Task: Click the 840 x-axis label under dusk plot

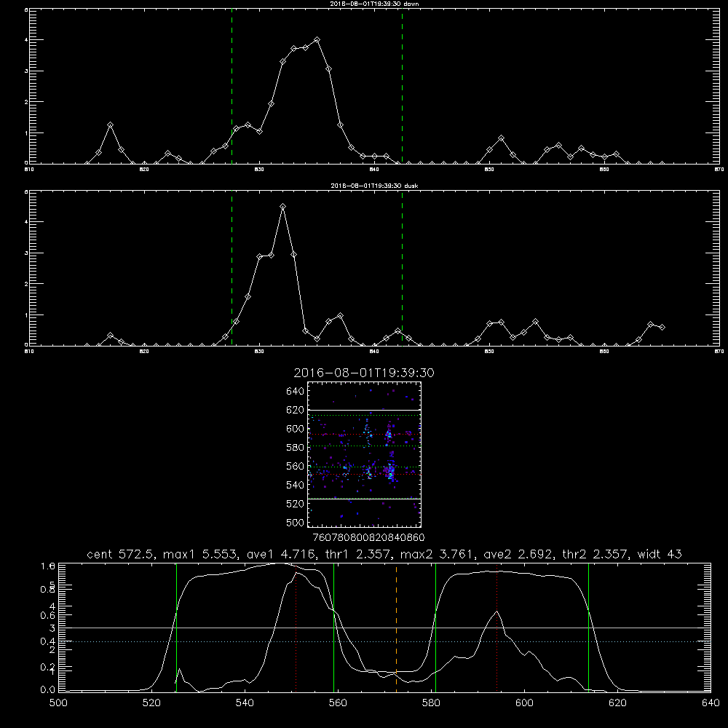Action: click(x=374, y=352)
